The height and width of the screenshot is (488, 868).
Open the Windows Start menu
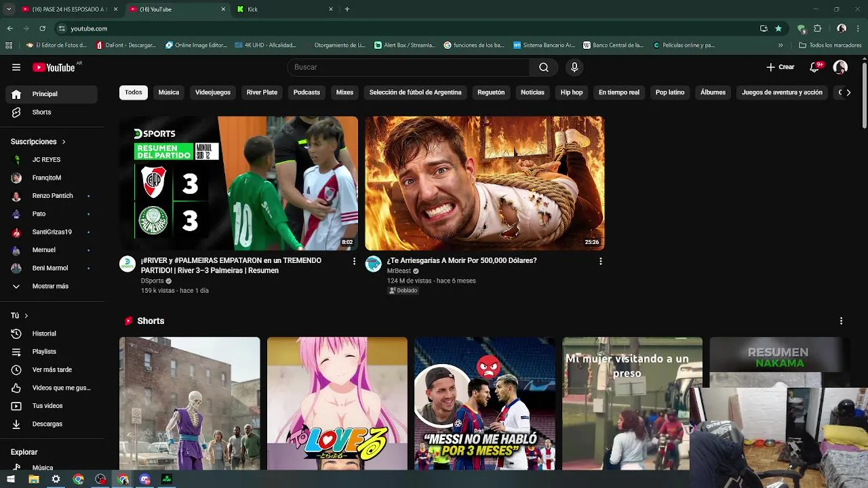pos(11,479)
